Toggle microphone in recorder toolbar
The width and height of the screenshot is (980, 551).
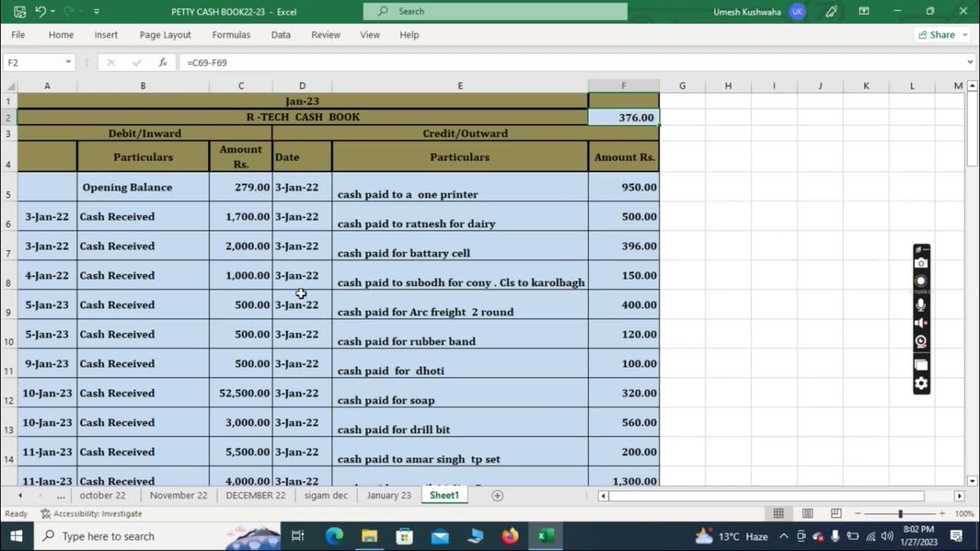click(x=921, y=305)
